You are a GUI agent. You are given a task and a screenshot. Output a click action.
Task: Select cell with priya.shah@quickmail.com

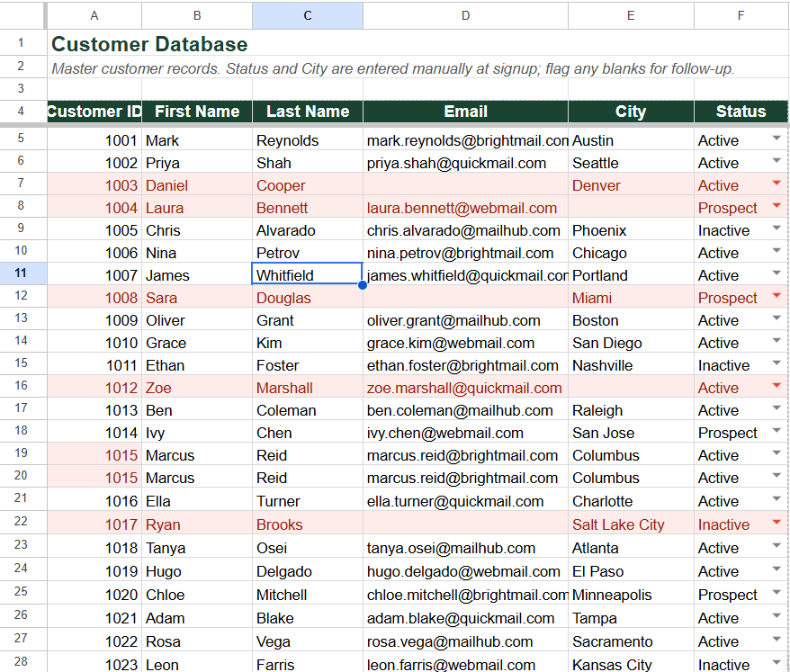coord(465,163)
